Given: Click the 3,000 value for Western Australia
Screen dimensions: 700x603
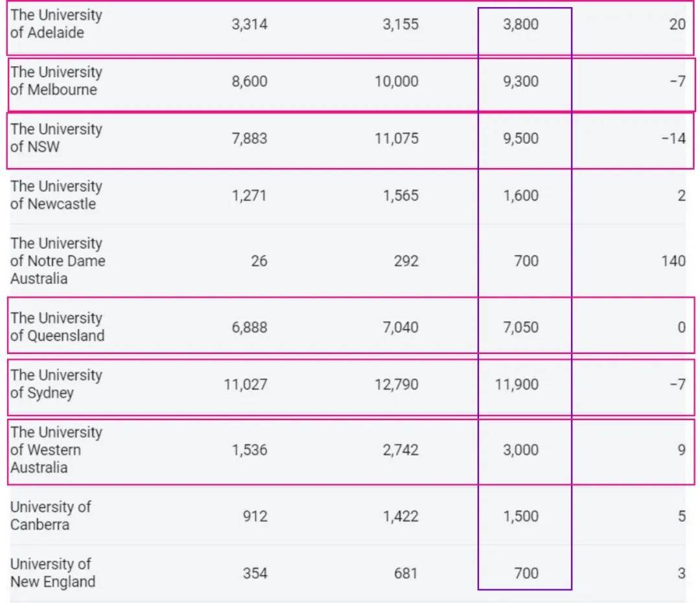Looking at the screenshot, I should coord(520,450).
